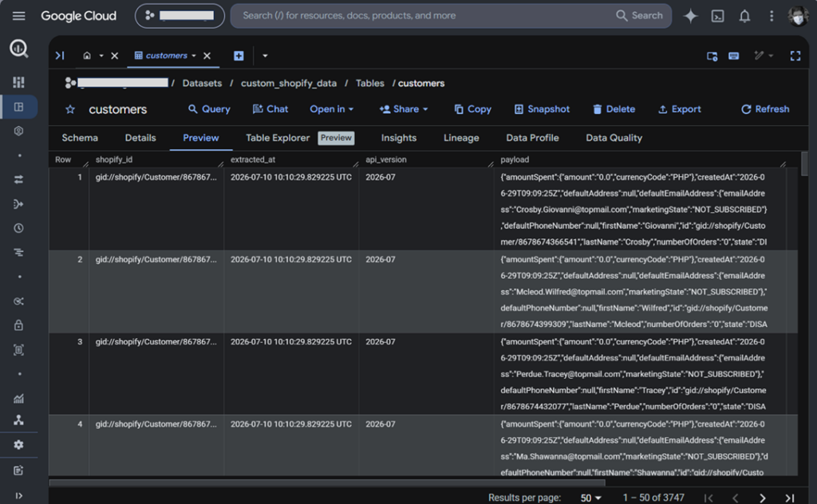Expand the sidebar with bottom arrow

pos(19,496)
